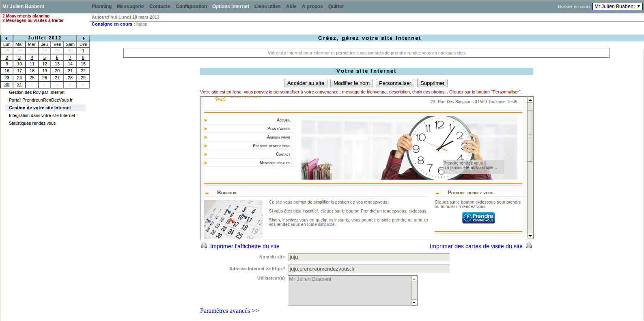Select Statistiques rendez vous in sidebar
This screenshot has width=644, height=321.
(x=32, y=124)
